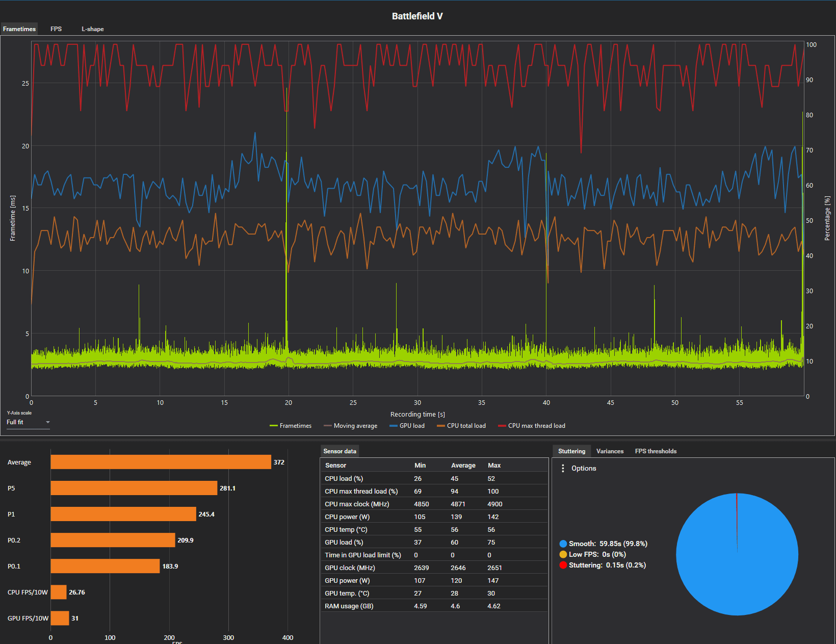Open the FPS thresholds tab
The height and width of the screenshot is (644, 836).
tap(656, 451)
